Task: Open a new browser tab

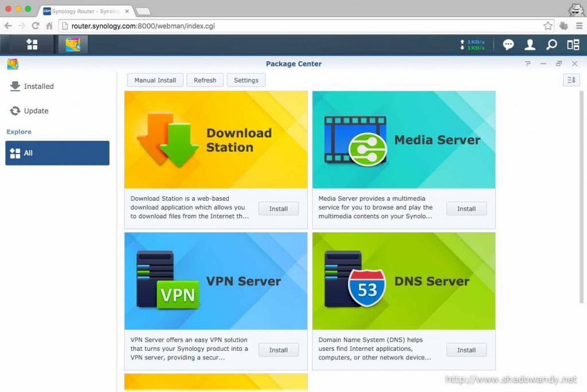Action: pyautogui.click(x=143, y=11)
